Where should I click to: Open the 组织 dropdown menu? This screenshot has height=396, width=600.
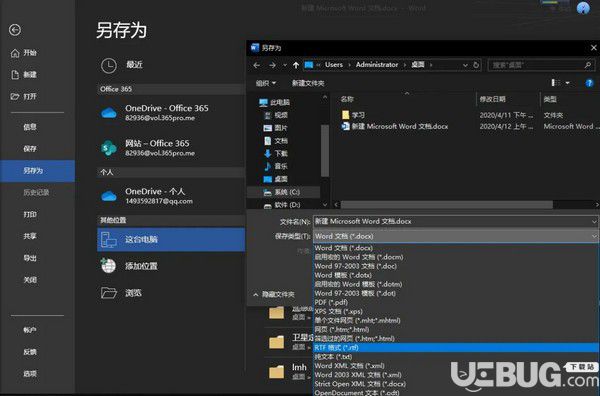point(266,83)
